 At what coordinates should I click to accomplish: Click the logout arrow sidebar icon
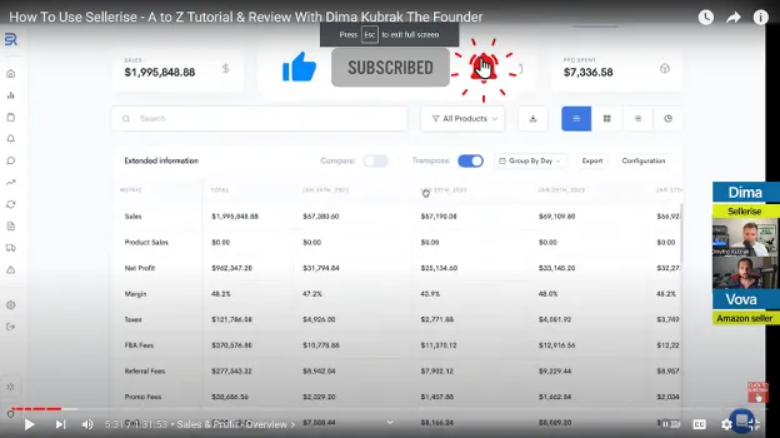[11, 327]
